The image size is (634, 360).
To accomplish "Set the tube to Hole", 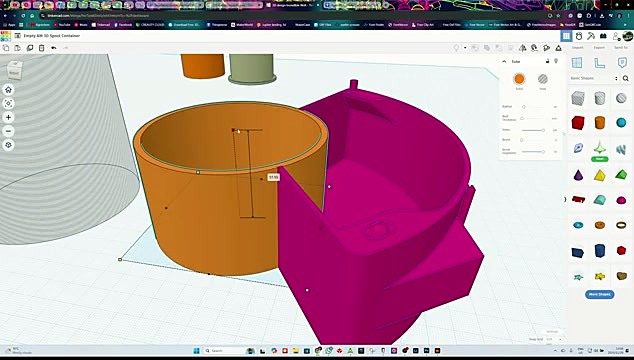I will pos(543,79).
